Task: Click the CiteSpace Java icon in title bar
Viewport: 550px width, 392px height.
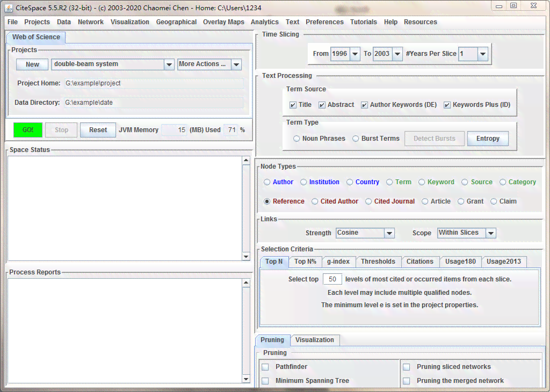Action: pyautogui.click(x=9, y=8)
